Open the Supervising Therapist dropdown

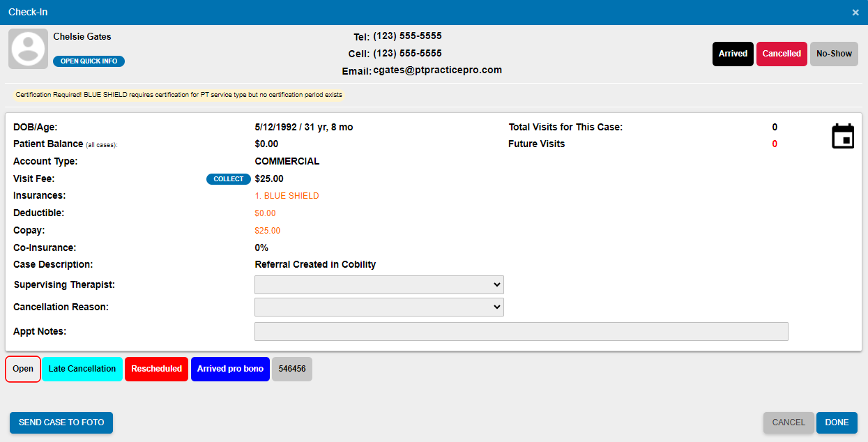click(x=379, y=284)
